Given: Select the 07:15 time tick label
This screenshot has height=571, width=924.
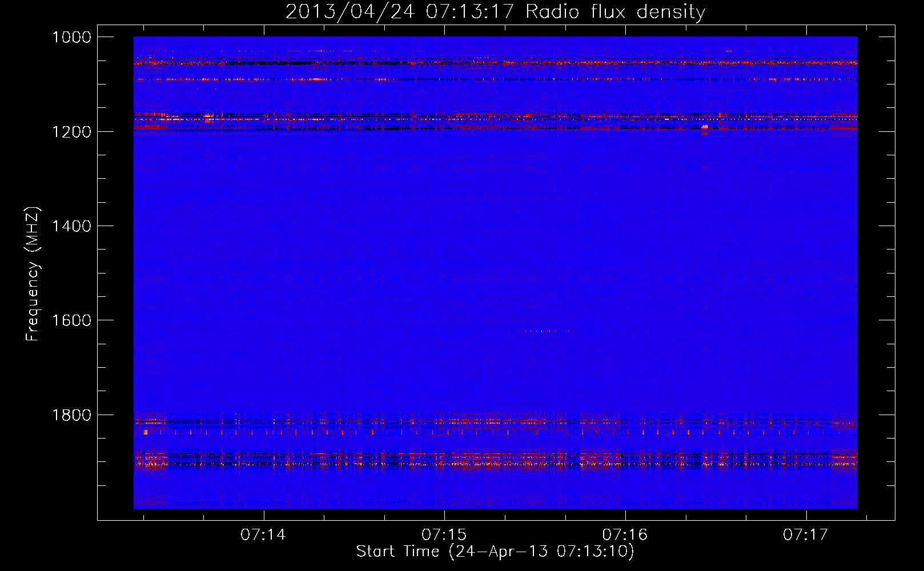Looking at the screenshot, I should (444, 535).
